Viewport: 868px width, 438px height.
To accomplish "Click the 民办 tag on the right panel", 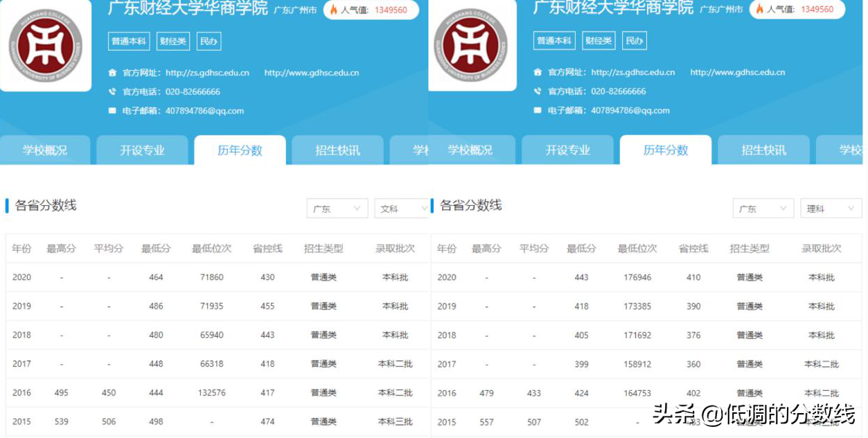I will click(634, 40).
